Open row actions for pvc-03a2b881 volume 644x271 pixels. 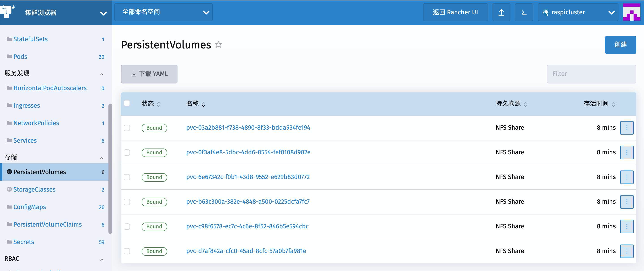pyautogui.click(x=627, y=128)
